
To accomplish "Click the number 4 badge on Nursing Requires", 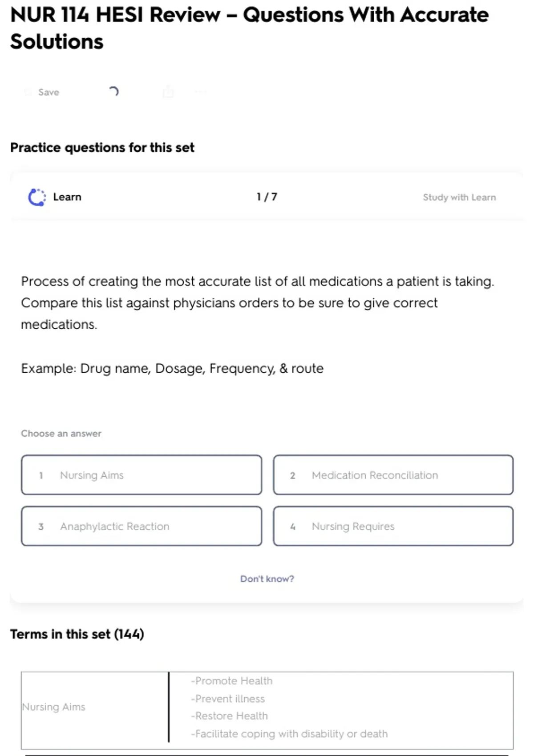I will click(x=293, y=527).
